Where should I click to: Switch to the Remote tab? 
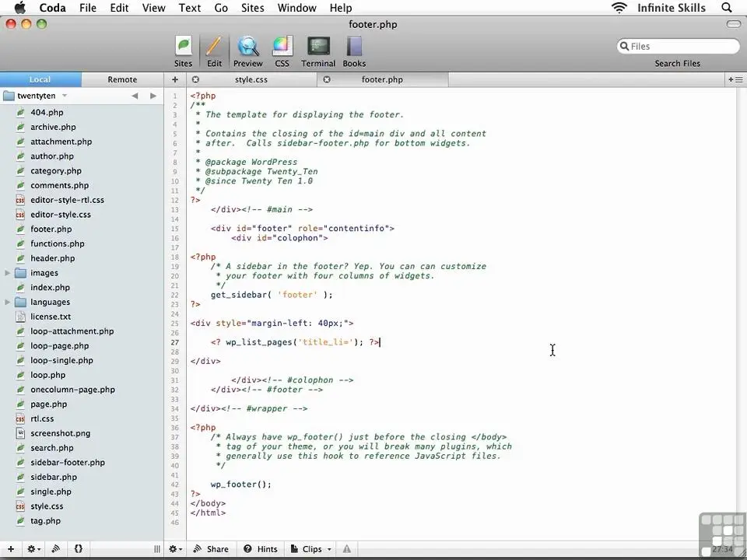pos(122,79)
